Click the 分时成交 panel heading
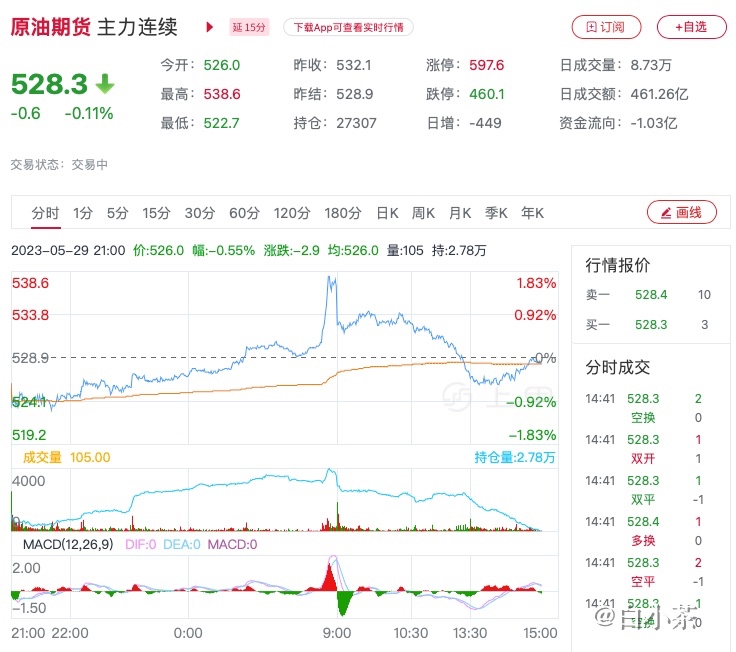The height and width of the screenshot is (652, 736). (x=618, y=367)
